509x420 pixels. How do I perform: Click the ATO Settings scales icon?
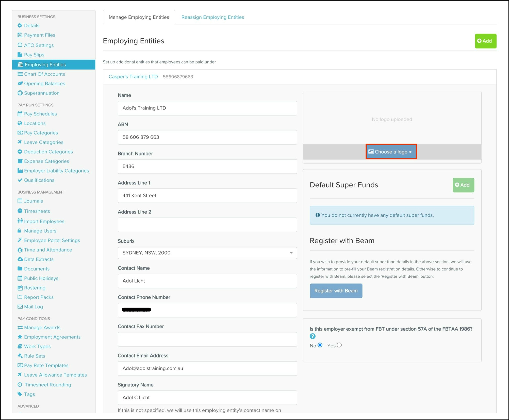(x=20, y=45)
